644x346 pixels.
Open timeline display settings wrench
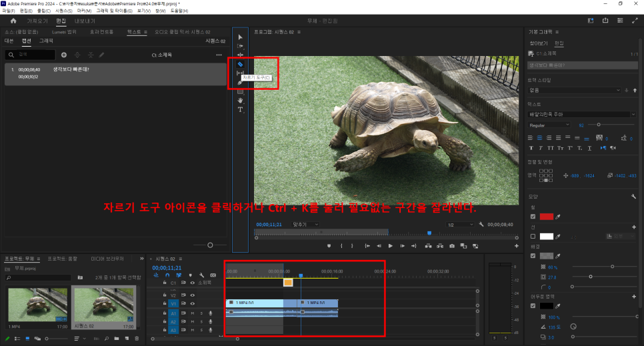point(201,275)
